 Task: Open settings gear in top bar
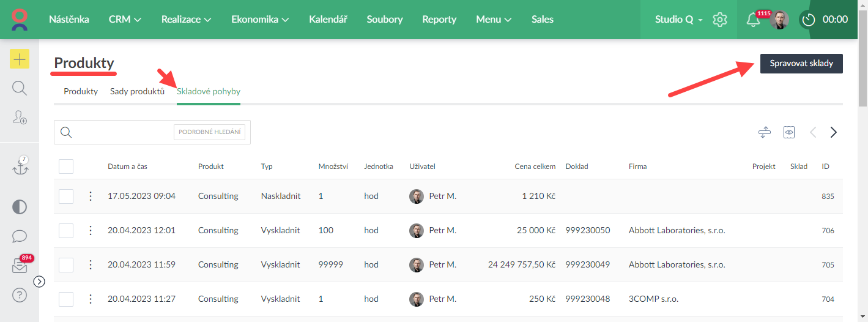(720, 20)
